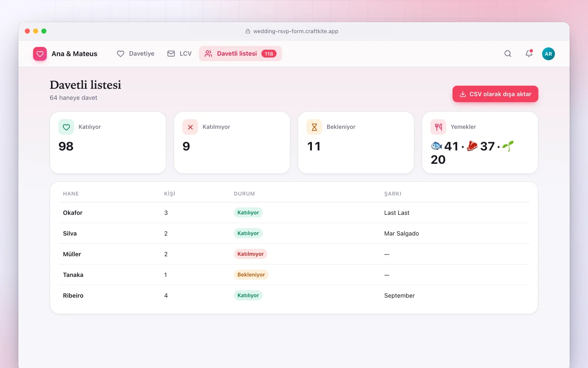
Task: Click the 118 badge on Davetli listesi
Action: [x=269, y=54]
